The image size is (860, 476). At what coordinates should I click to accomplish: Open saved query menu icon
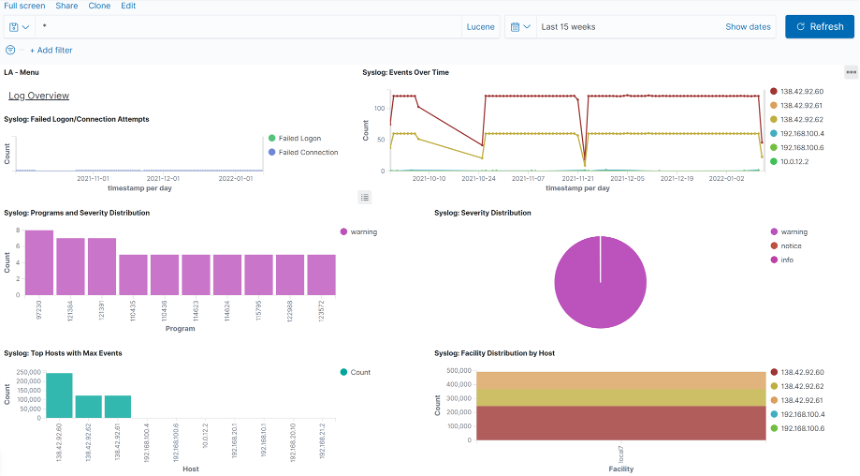19,27
